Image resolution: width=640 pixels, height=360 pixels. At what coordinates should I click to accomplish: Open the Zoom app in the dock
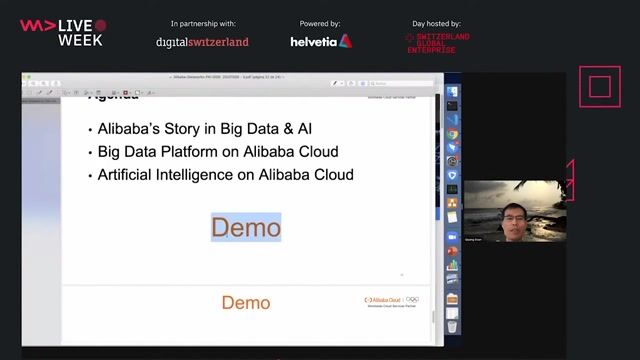tap(452, 237)
